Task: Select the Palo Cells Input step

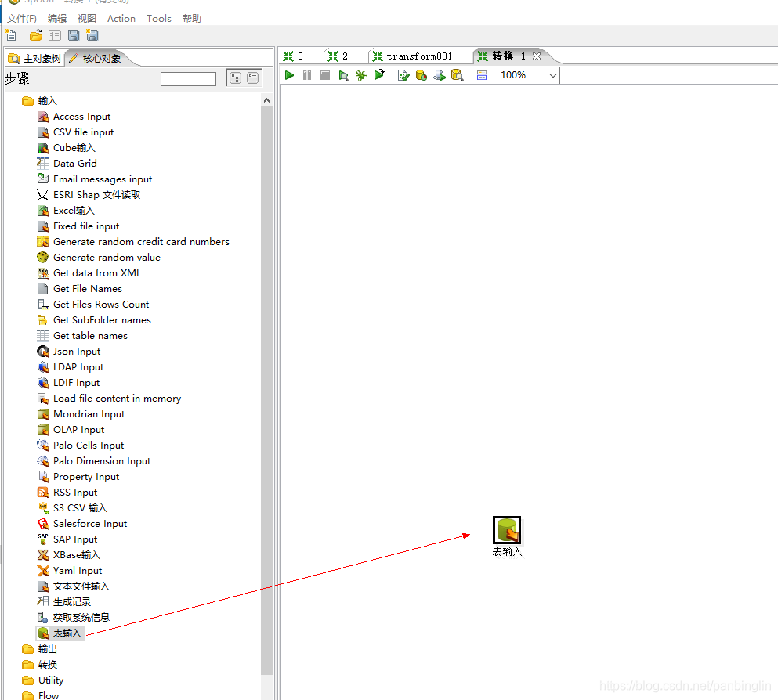Action: click(x=81, y=446)
